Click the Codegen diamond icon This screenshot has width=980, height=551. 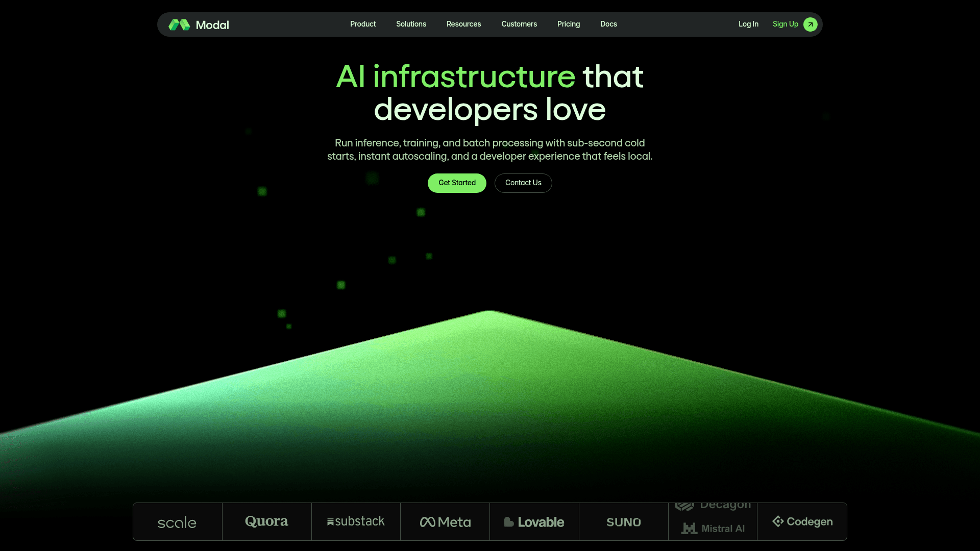pyautogui.click(x=778, y=521)
